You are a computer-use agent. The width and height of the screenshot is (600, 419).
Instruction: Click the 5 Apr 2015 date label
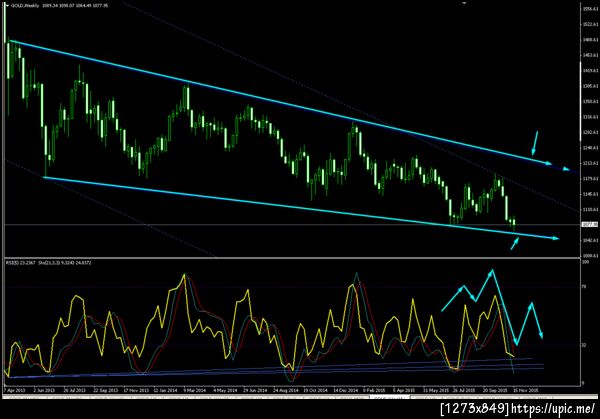[x=404, y=391]
